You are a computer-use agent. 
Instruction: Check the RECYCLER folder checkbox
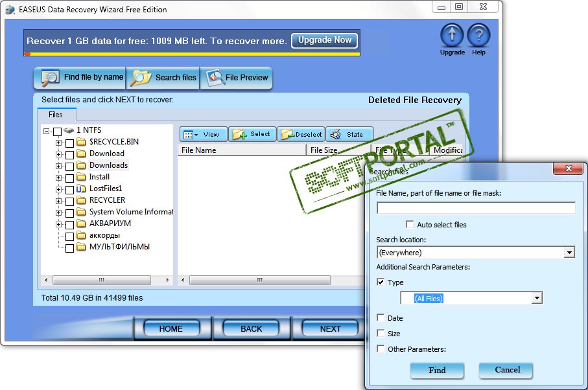69,201
